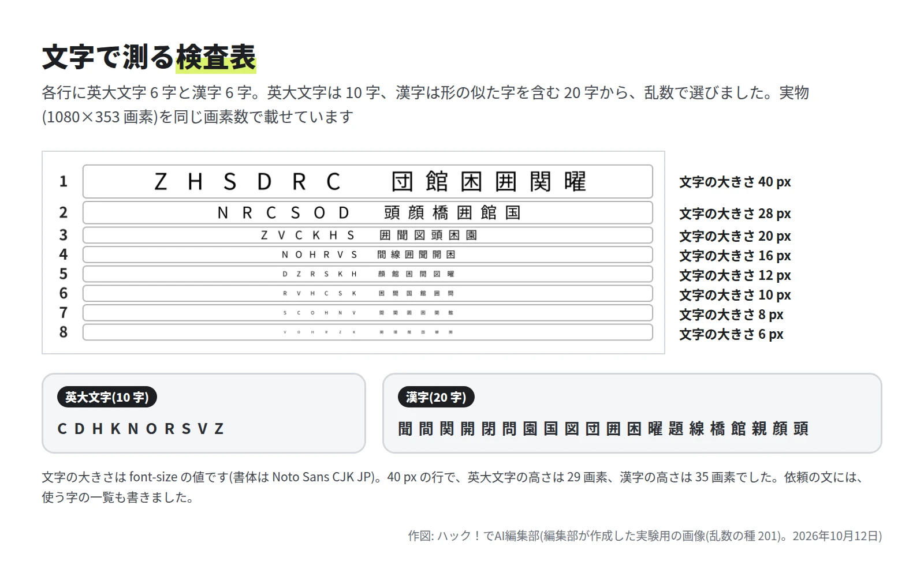This screenshot has width=924, height=576.
Task: Click row number 1 in the chart
Action: tap(64, 181)
